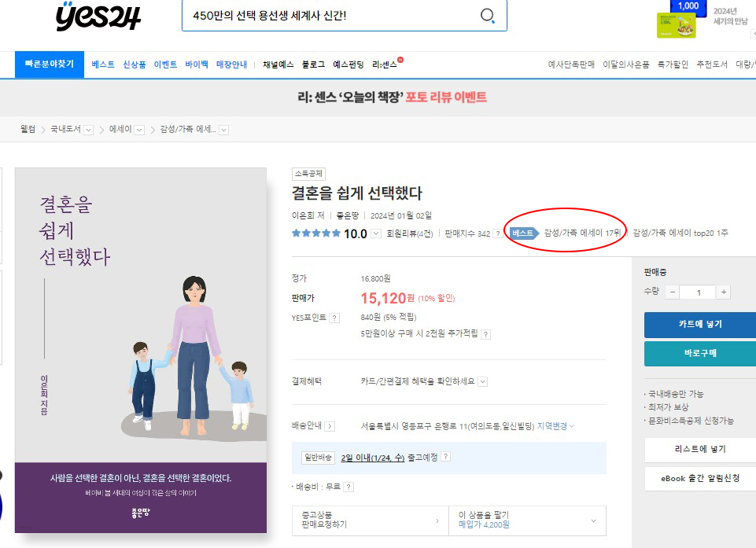Open help icon beside 2천원 추가적립
Viewport: 756px width, 548px height.
click(486, 334)
